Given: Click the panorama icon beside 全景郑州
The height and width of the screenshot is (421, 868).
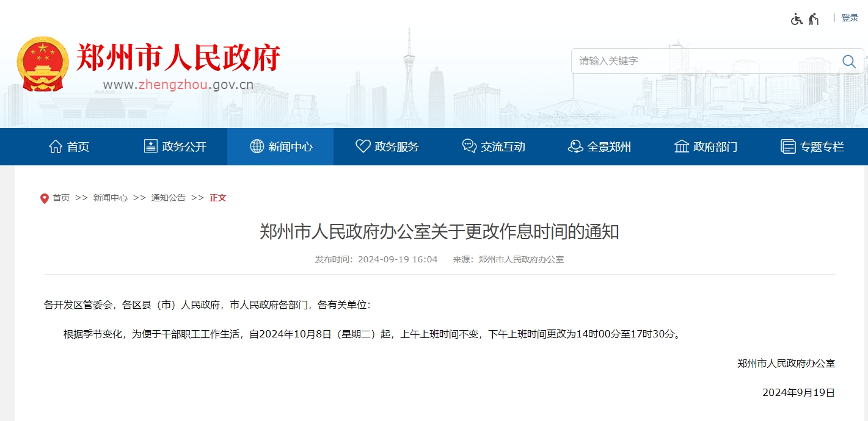Looking at the screenshot, I should coord(575,146).
